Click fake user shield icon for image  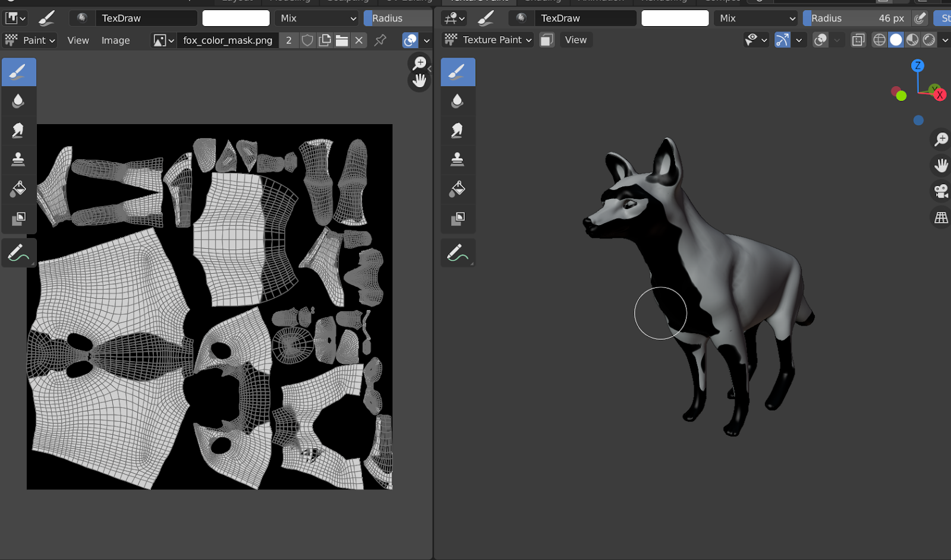(307, 40)
